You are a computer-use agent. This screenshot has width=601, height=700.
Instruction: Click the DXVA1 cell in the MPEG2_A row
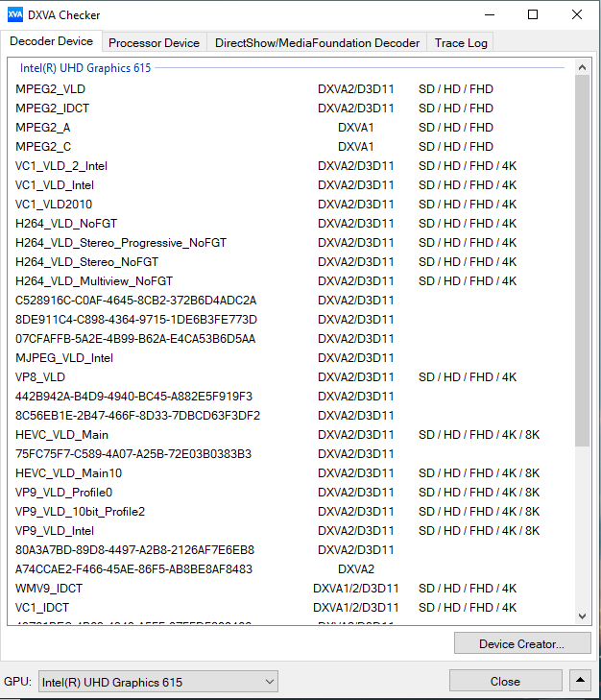(x=356, y=128)
